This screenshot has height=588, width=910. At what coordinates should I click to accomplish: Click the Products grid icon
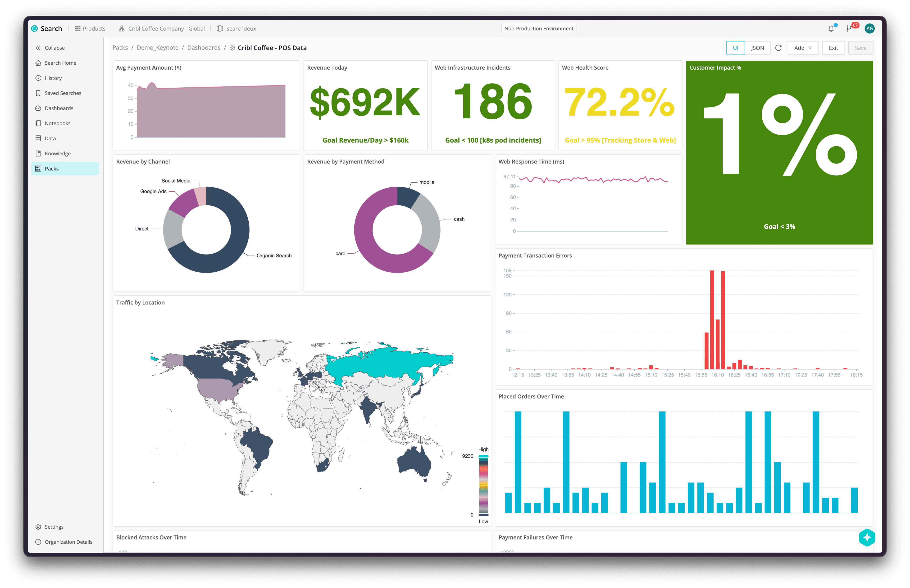click(x=78, y=29)
